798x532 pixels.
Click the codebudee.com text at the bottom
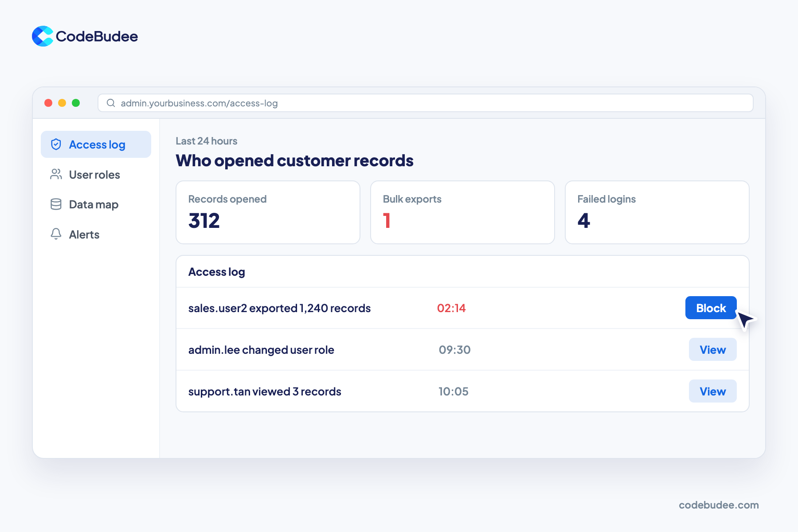719,505
